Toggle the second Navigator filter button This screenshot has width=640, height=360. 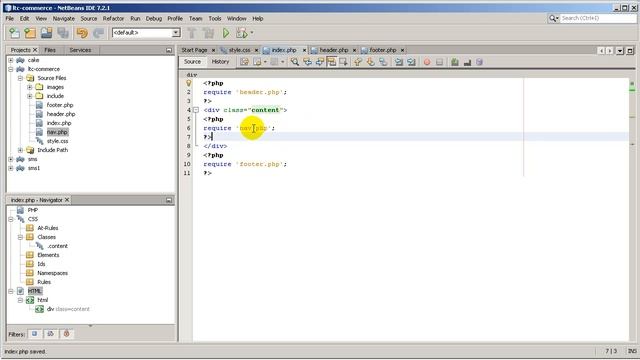[50, 334]
